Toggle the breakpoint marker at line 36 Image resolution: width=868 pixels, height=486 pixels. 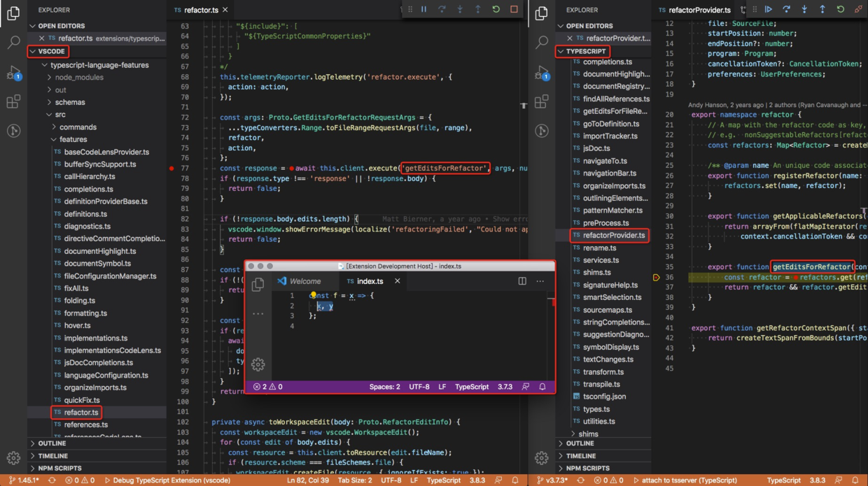656,278
